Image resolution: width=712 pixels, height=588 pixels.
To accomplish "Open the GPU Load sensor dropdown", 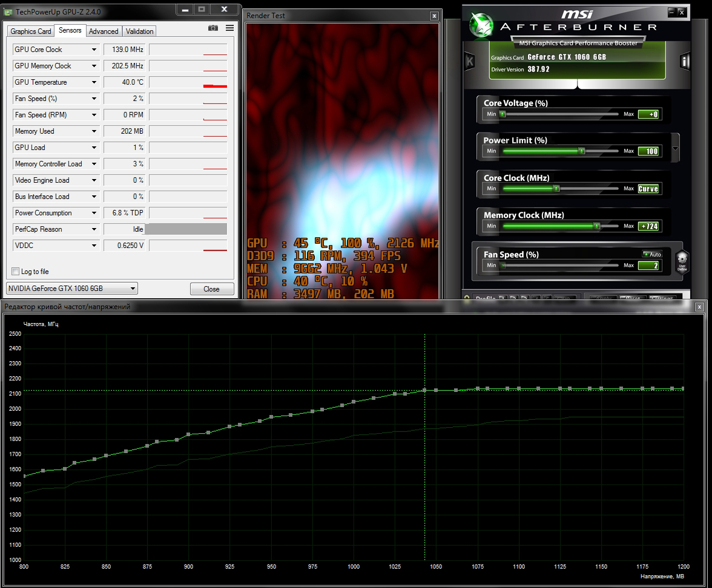I will [x=94, y=148].
